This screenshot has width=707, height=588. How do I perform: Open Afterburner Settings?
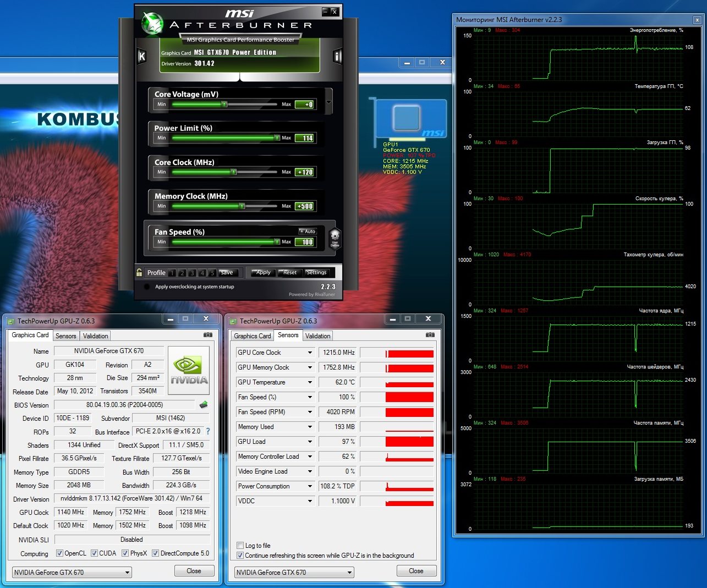pyautogui.click(x=316, y=272)
